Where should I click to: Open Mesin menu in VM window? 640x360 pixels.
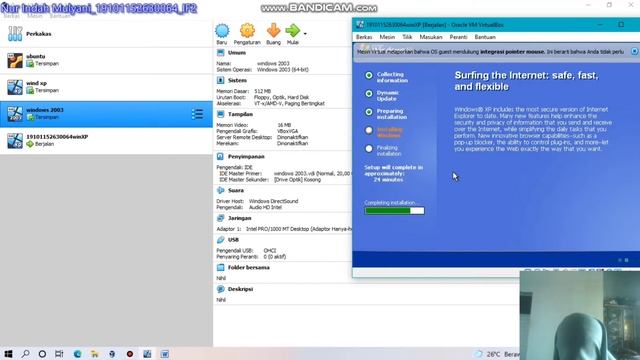pyautogui.click(x=387, y=37)
